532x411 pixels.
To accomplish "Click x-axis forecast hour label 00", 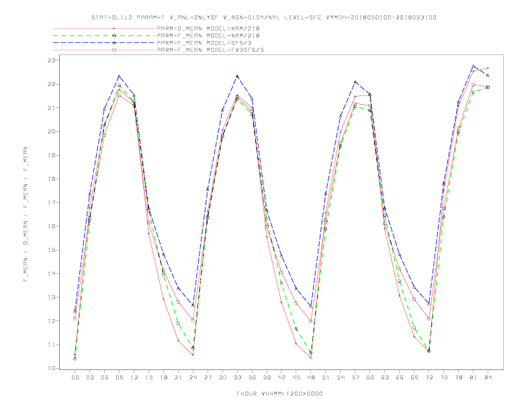I will pos(75,377).
